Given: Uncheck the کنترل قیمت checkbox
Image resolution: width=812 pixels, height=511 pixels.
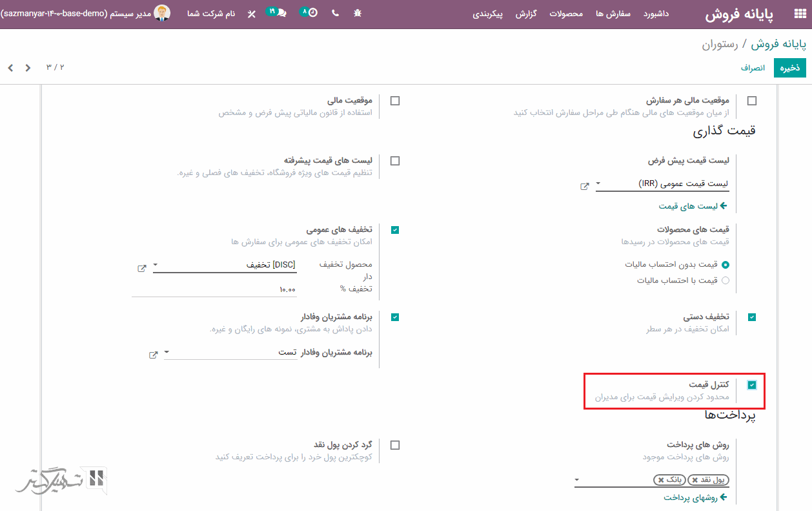Looking at the screenshot, I should 751,385.
